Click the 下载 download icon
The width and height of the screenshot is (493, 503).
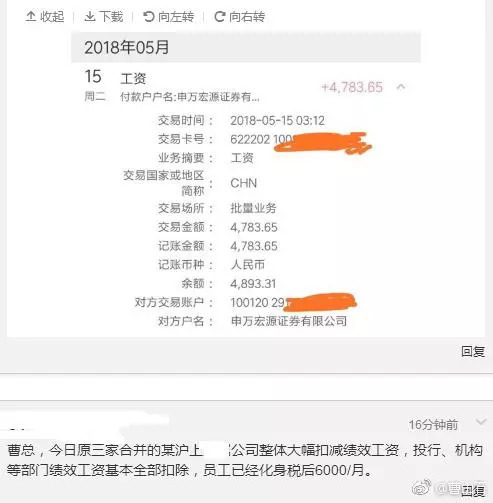click(90, 16)
